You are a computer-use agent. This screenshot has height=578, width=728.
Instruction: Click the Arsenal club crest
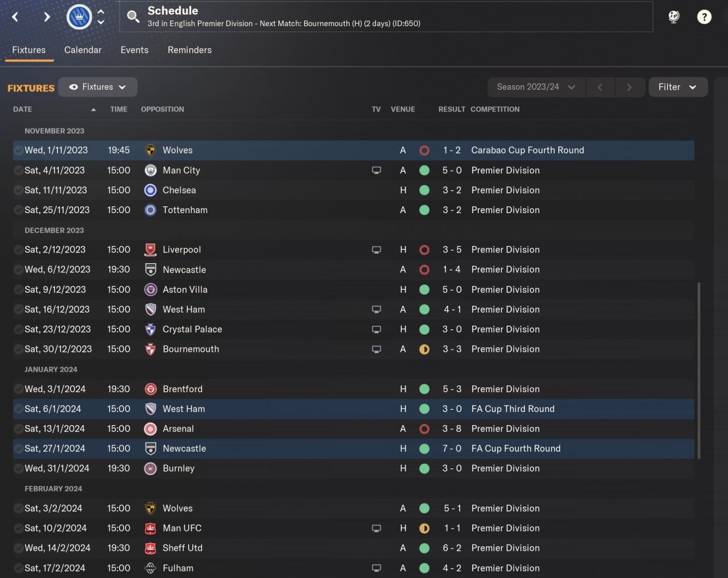click(x=151, y=429)
